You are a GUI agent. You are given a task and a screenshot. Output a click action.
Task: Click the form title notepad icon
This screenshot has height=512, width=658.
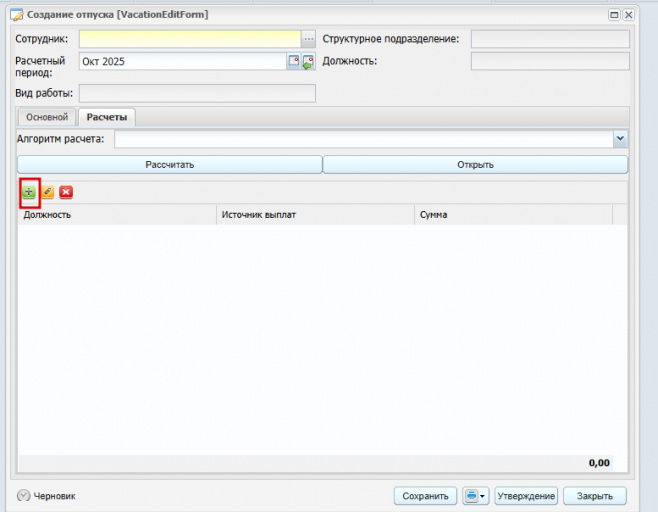coord(17,15)
